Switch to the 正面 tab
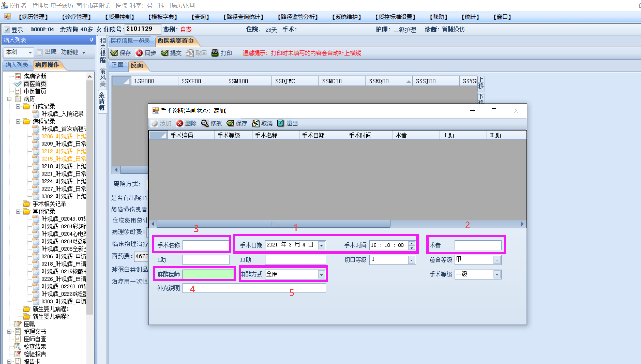 118,65
